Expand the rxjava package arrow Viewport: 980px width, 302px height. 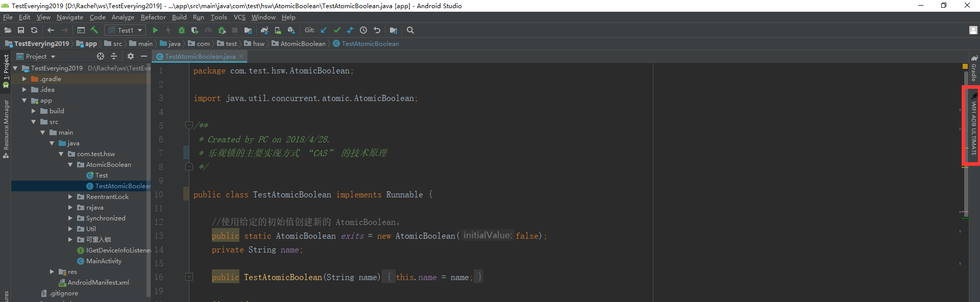70,207
